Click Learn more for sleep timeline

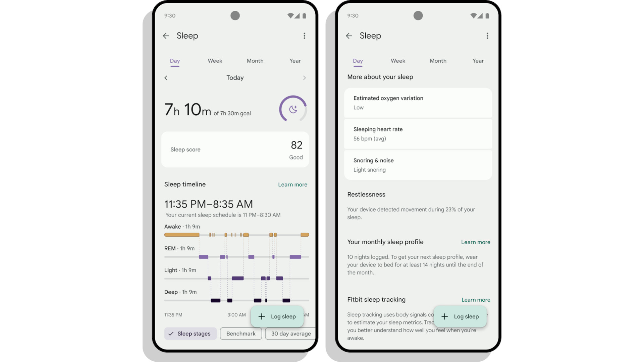point(292,184)
